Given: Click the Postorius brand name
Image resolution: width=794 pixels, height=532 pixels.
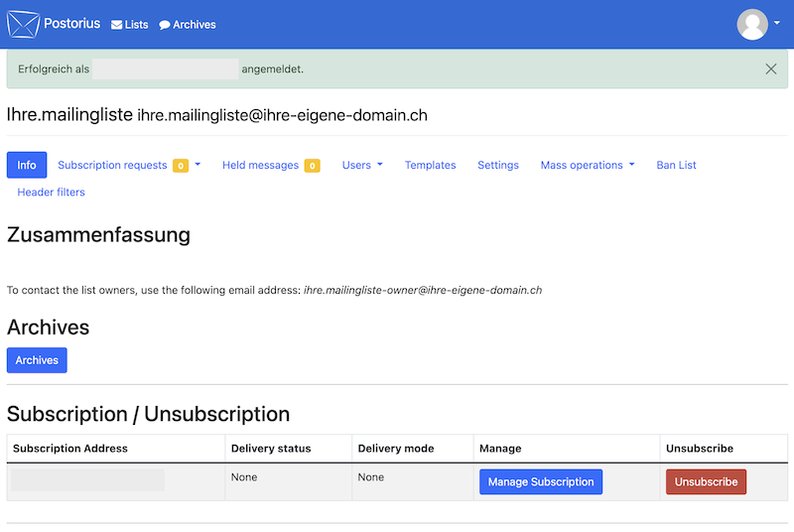Looking at the screenshot, I should pyautogui.click(x=71, y=23).
